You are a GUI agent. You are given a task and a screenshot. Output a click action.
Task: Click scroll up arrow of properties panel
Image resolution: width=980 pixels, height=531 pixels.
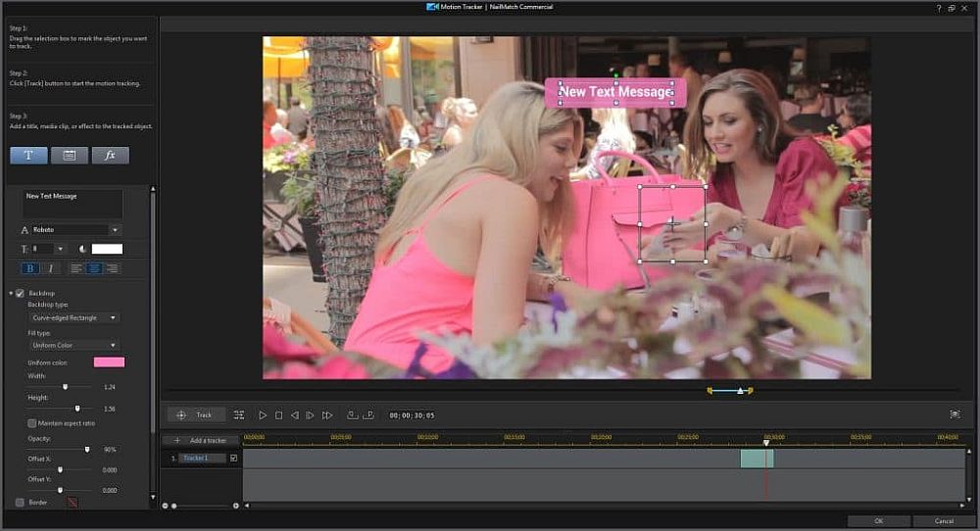[x=153, y=189]
